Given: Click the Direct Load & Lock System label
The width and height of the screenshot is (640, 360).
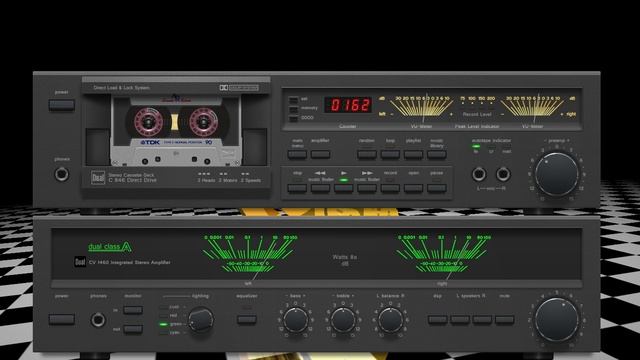Looking at the screenshot, I should click(x=121, y=88).
